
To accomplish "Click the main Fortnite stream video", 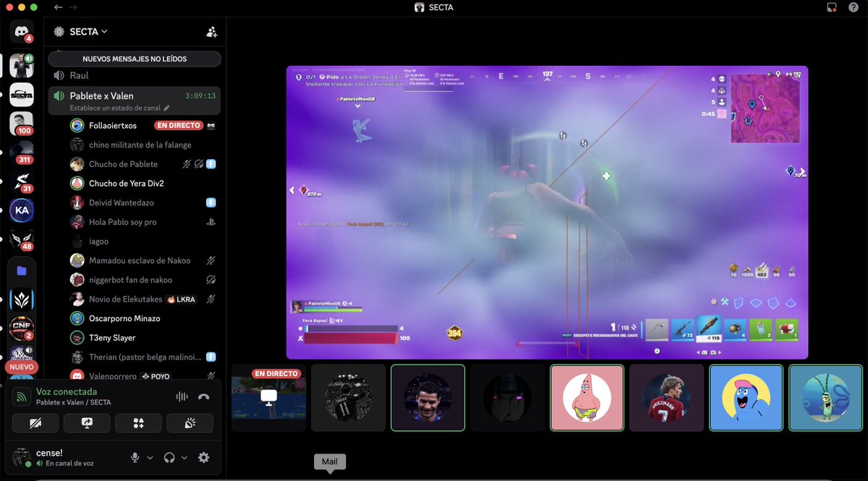I will click(x=547, y=213).
